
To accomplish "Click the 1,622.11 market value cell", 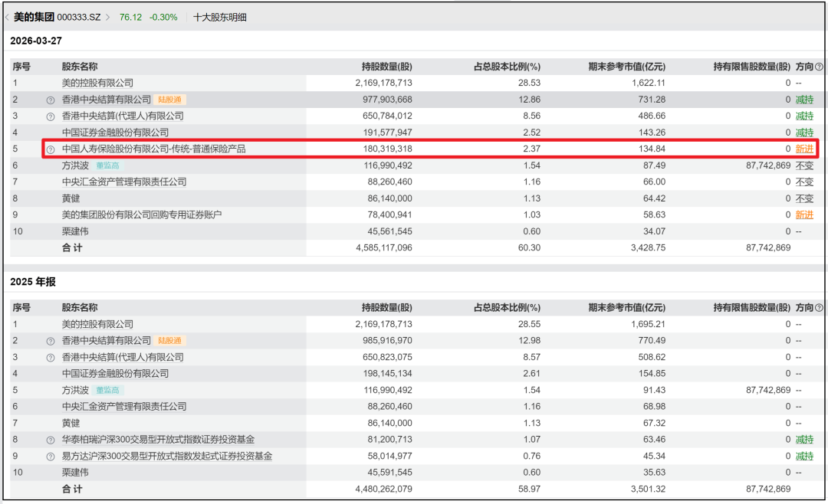I will click(649, 83).
